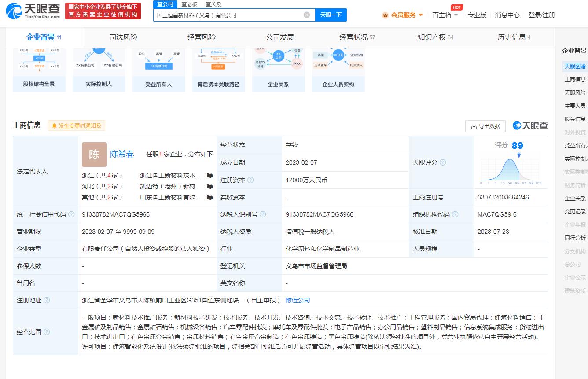This screenshot has width=588, height=379.
Task: Jump to 股东信息 in side navigation
Action: pos(575,119)
